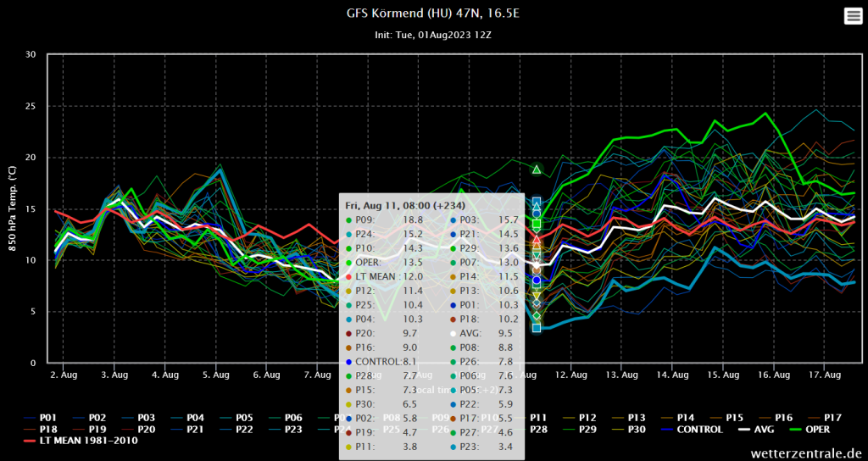Click the LT MEAN red triangle marker
Image resolution: width=868 pixels, height=461 pixels.
coord(537,240)
